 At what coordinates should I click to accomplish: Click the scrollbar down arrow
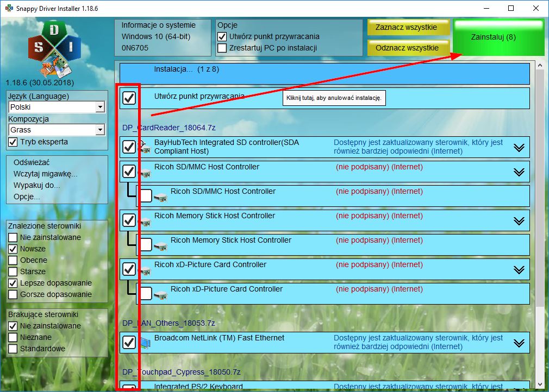click(x=540, y=384)
